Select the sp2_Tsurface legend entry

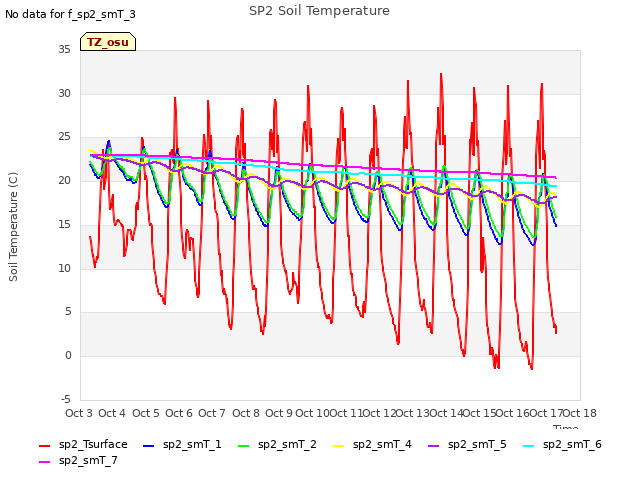tap(83, 444)
